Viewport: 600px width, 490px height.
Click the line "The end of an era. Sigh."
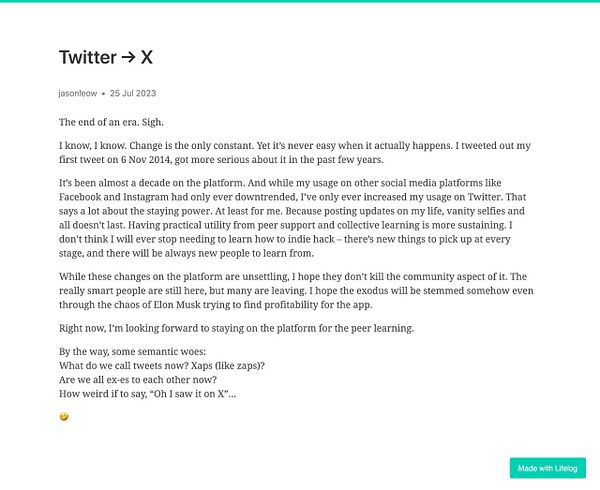(x=111, y=122)
